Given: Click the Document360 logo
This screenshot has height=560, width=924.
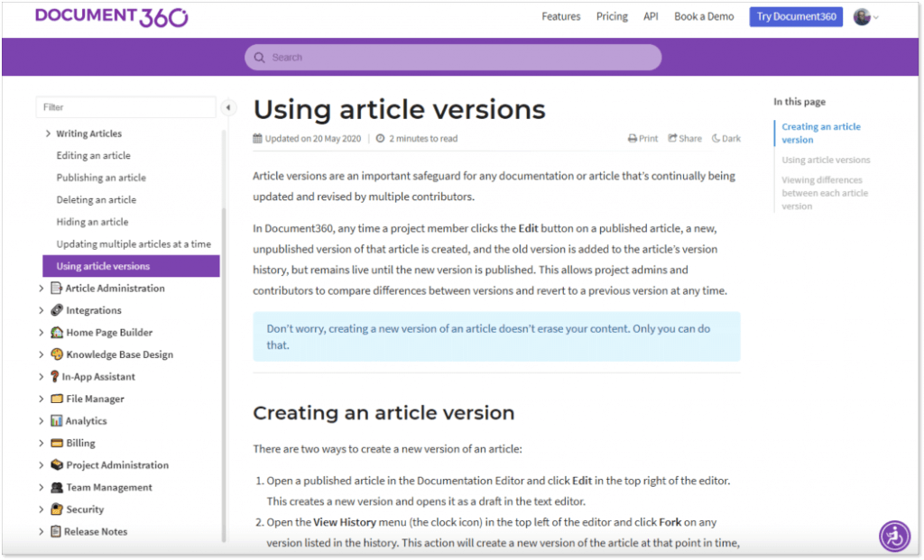Looking at the screenshot, I should point(110,15).
